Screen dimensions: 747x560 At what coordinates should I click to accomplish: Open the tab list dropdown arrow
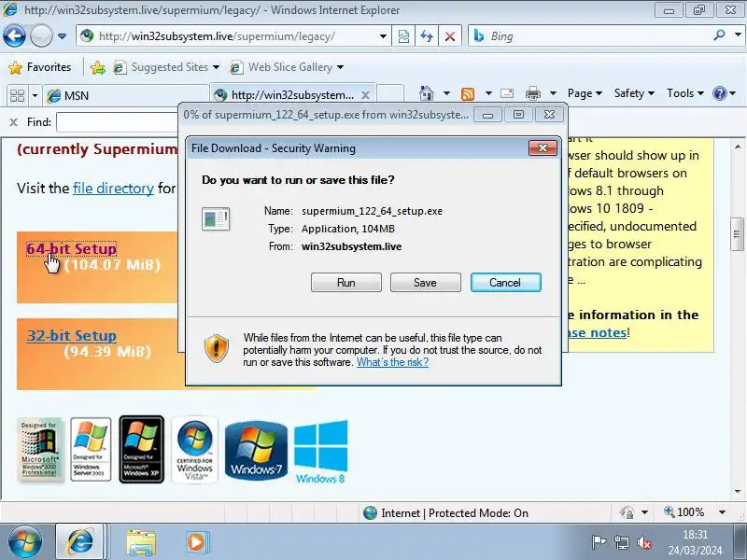(x=35, y=95)
